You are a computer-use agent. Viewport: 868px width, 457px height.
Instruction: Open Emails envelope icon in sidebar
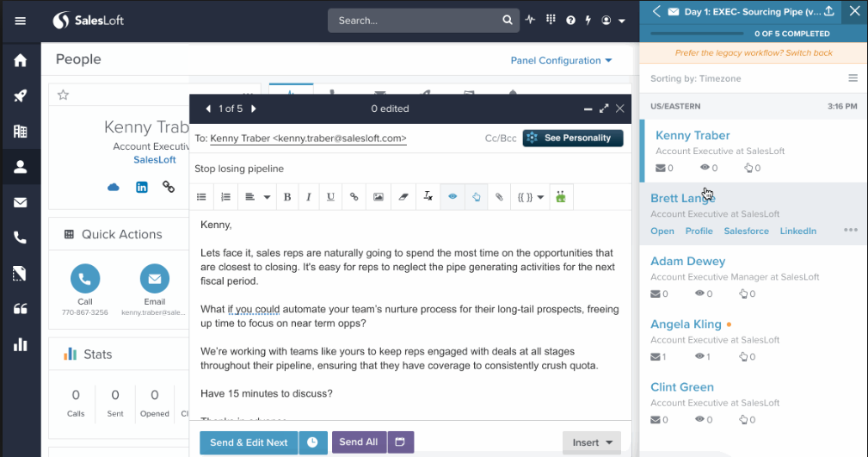tap(20, 202)
